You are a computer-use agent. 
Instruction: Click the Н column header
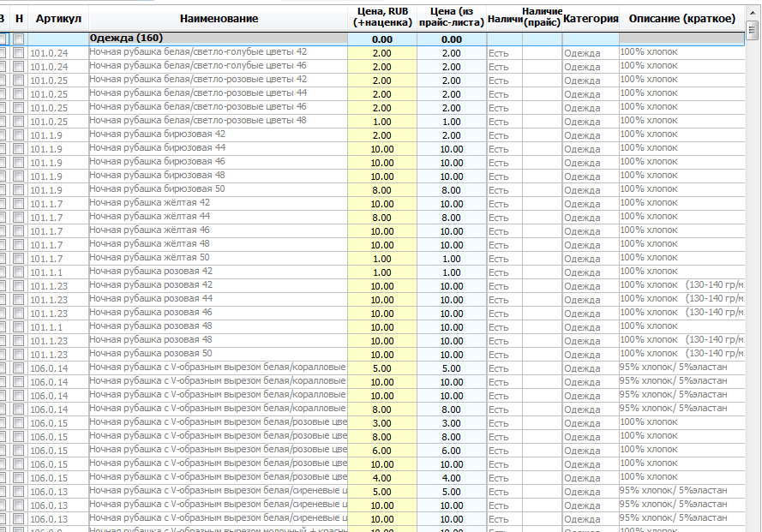[x=19, y=19]
